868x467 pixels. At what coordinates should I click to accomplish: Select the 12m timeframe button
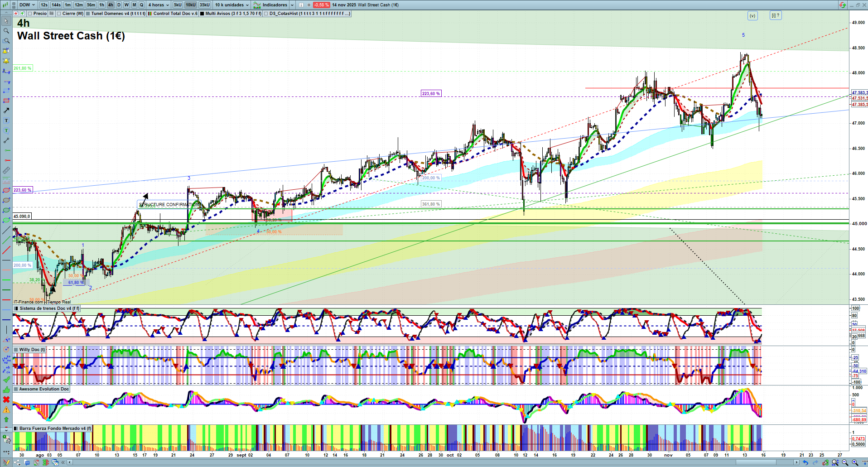tap(79, 5)
